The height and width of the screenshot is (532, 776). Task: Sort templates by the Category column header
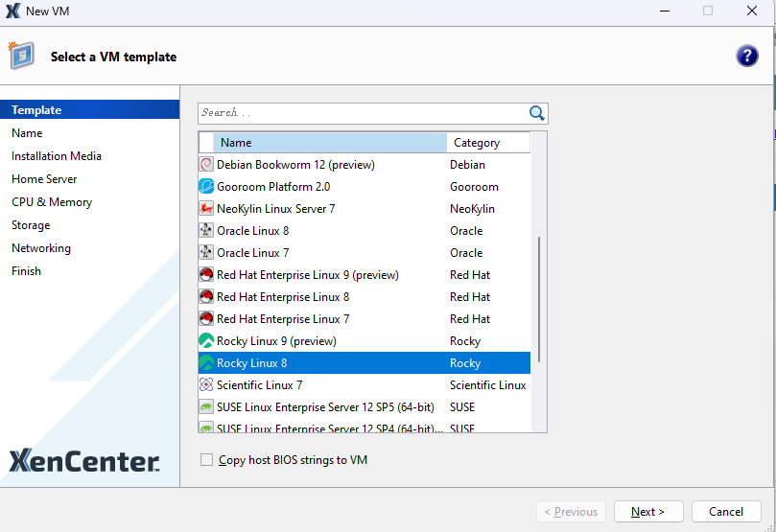pyautogui.click(x=487, y=143)
